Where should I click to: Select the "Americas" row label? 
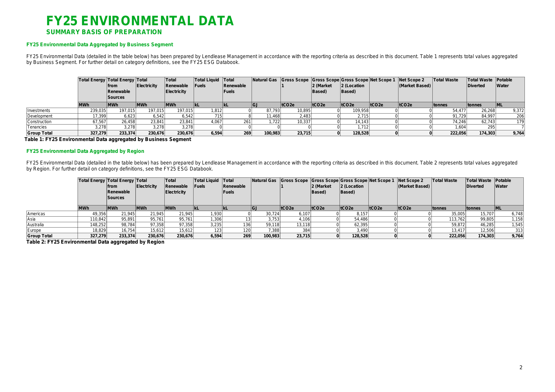point(36,214)
